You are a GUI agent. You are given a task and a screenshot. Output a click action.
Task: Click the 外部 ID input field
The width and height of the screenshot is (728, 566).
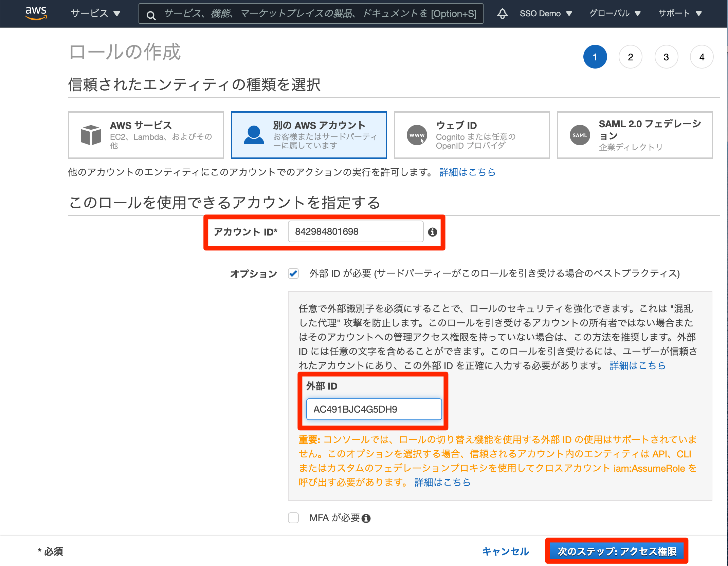tap(374, 409)
